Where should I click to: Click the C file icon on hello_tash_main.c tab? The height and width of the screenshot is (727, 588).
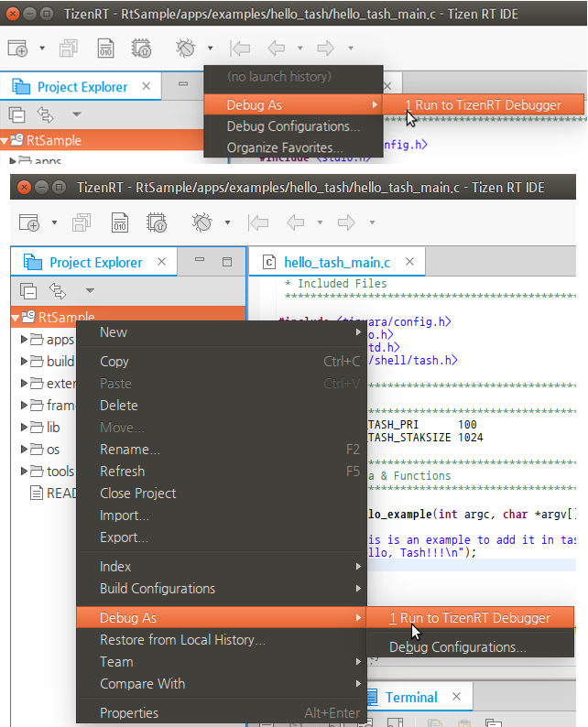point(269,262)
